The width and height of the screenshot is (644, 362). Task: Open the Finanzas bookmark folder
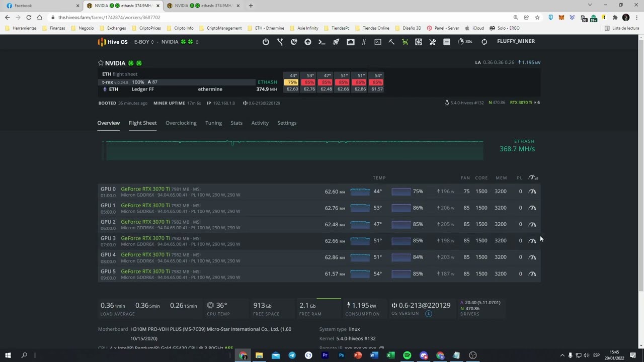54,28
